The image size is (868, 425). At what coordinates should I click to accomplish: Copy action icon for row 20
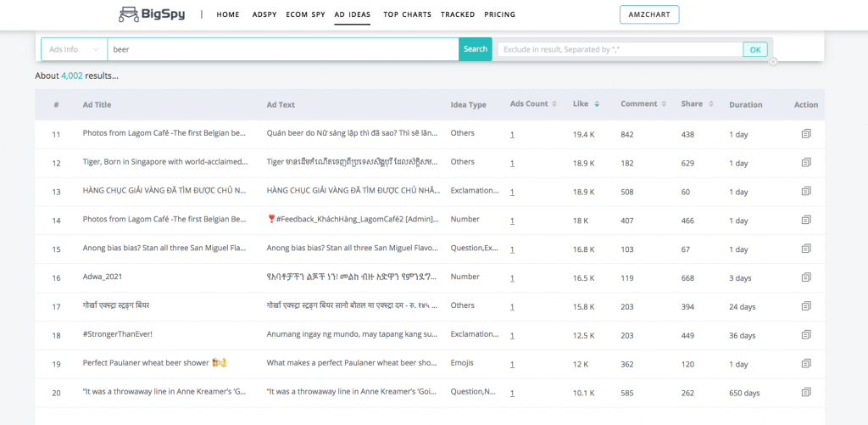click(x=806, y=392)
